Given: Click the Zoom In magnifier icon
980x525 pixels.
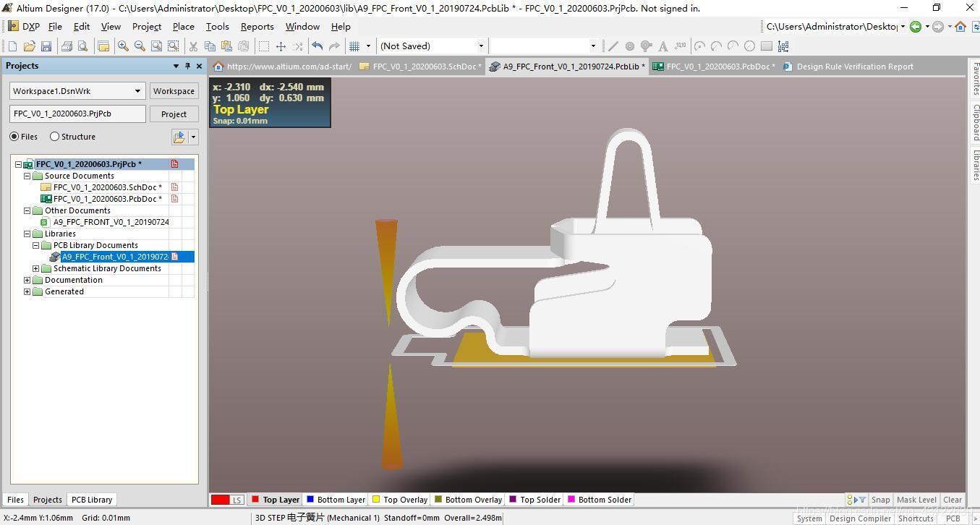Looking at the screenshot, I should click(123, 46).
